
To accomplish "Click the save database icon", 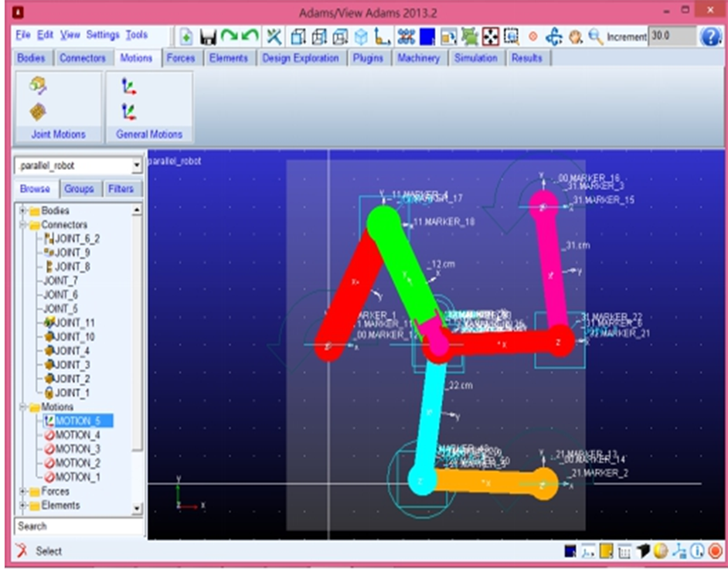I will pos(208,36).
